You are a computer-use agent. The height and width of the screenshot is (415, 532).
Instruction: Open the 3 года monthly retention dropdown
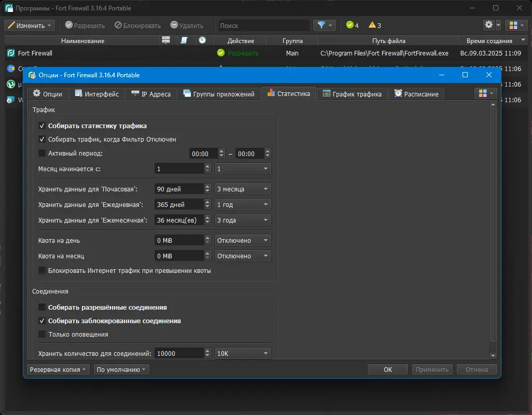click(x=243, y=220)
